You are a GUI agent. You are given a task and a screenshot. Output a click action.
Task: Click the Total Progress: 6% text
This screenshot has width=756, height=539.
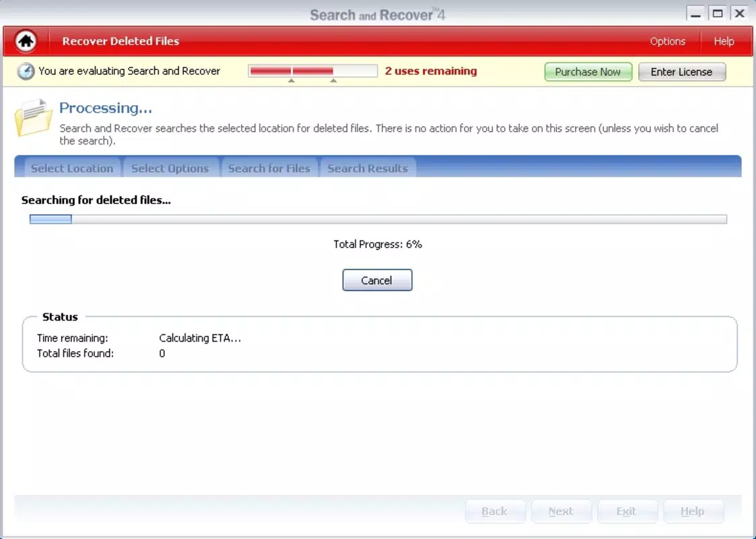[378, 244]
